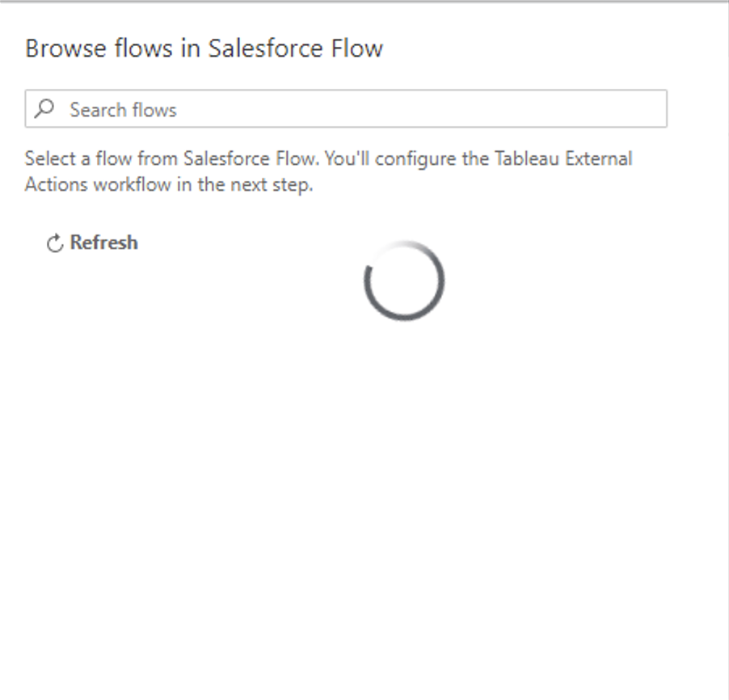Focus the Search flows input field
This screenshot has height=700, width=729.
click(x=346, y=108)
